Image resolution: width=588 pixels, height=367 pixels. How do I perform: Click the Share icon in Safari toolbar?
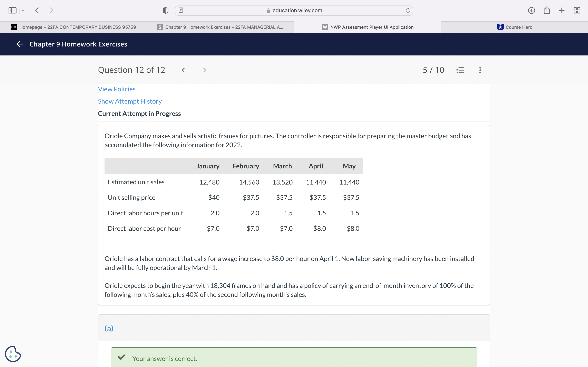547,10
